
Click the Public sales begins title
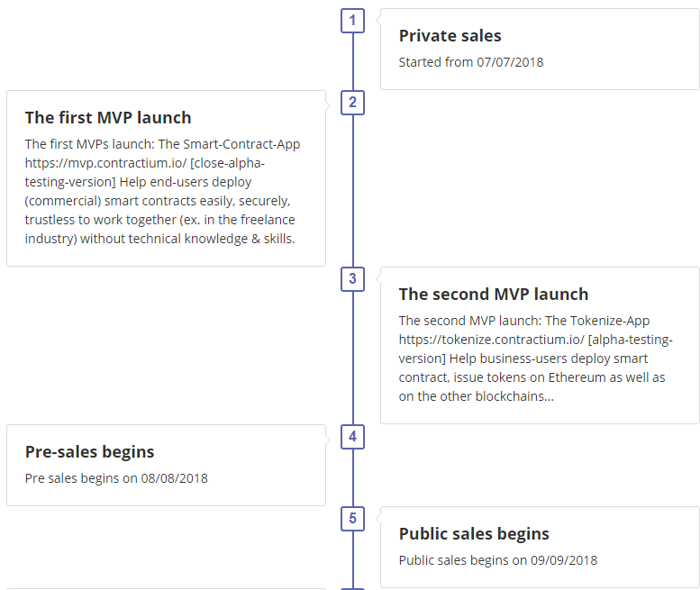click(474, 534)
